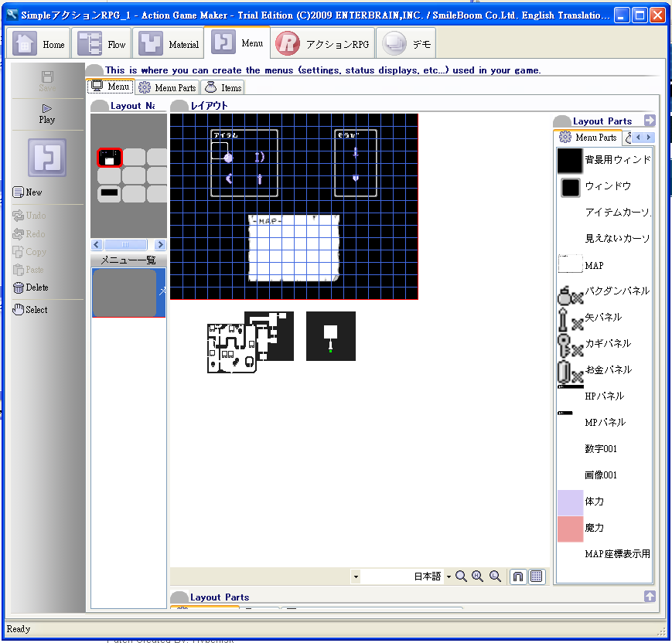The image size is (672, 643).
Task: Toggle the magnet snap button
Action: (517, 577)
